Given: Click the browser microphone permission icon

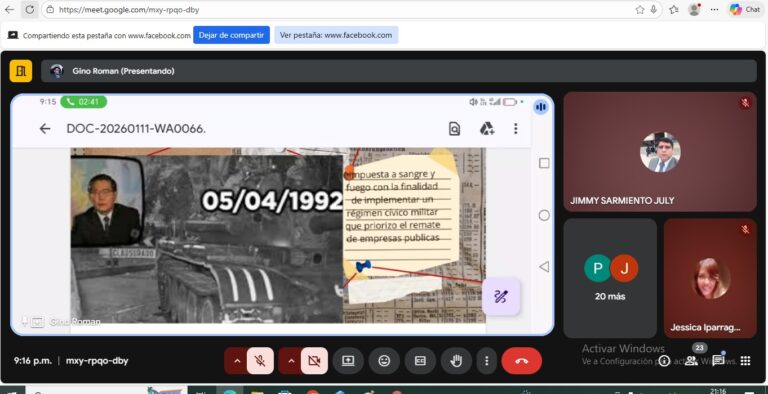Looking at the screenshot, I should [x=653, y=10].
